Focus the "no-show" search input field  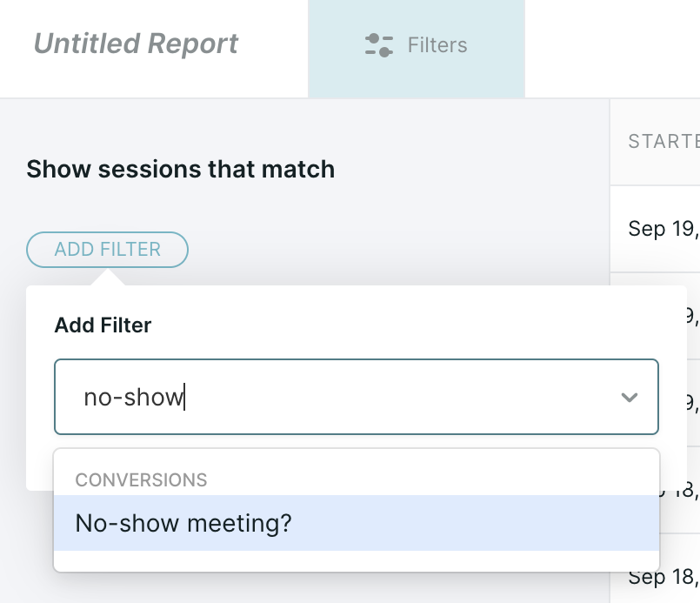click(x=357, y=397)
